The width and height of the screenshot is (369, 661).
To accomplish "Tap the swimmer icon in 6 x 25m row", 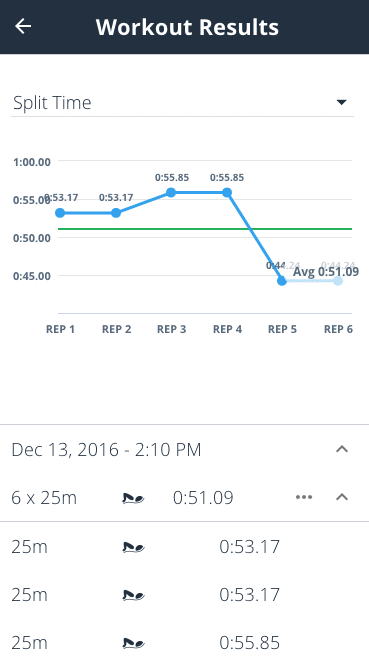I will 133,498.
